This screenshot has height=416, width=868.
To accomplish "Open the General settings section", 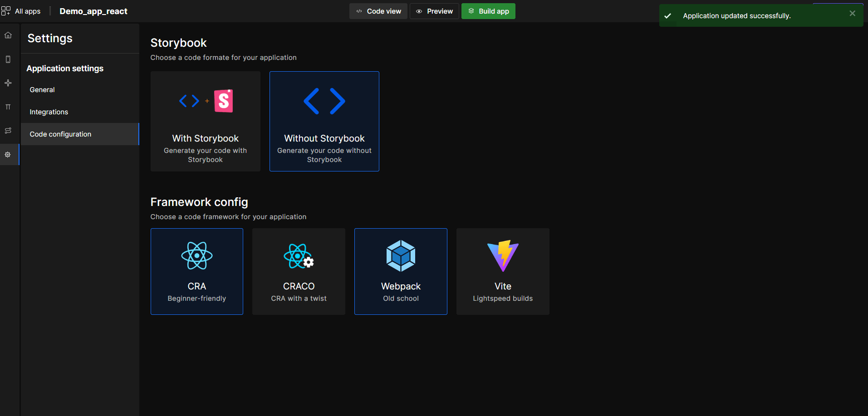I will point(80,90).
